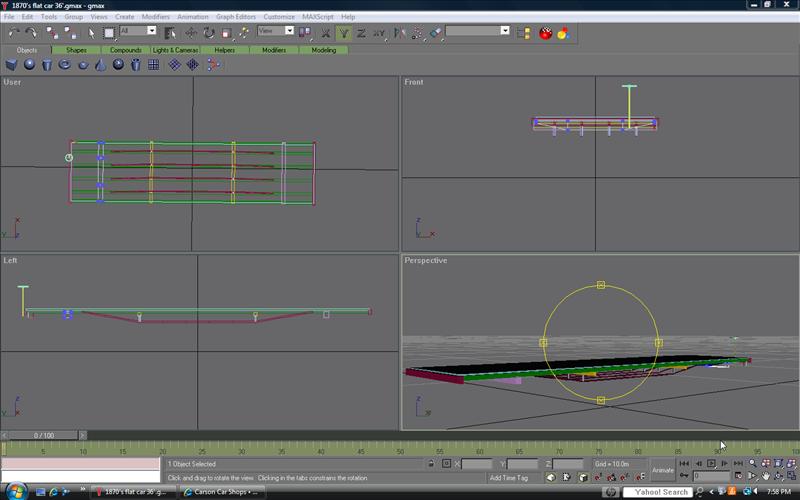The height and width of the screenshot is (500, 800).
Task: Create a Plane grid primitive
Action: pyautogui.click(x=154, y=64)
